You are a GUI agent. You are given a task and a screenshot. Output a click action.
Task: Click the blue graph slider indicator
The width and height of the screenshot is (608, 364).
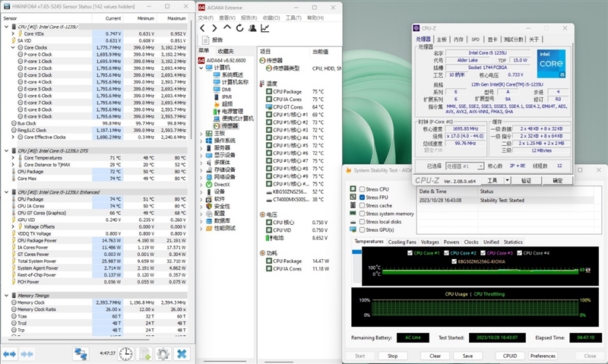pos(356,252)
